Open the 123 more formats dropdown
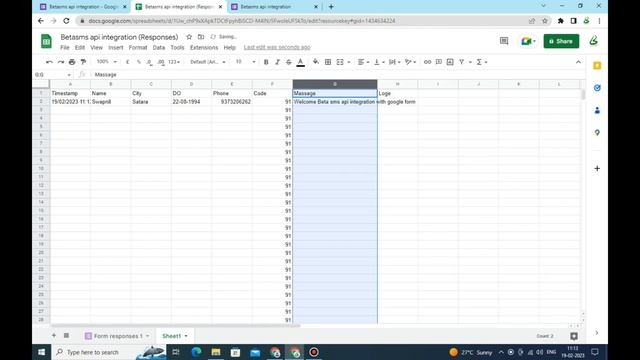640x360 pixels. (174, 62)
